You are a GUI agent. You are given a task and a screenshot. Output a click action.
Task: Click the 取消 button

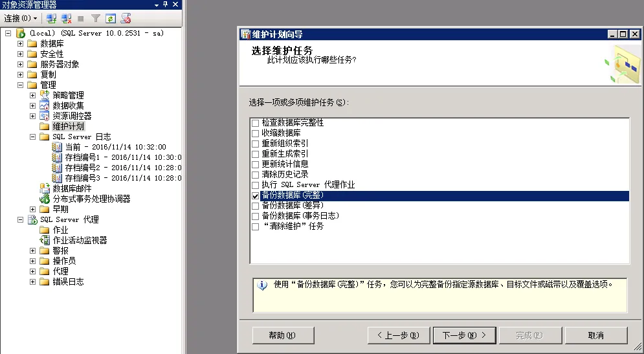click(x=596, y=335)
